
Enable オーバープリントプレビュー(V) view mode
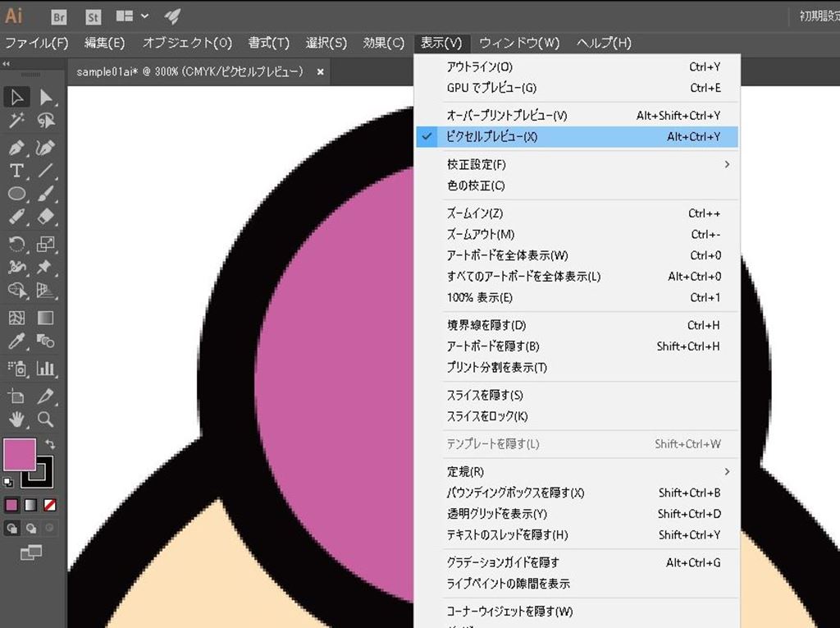click(x=506, y=116)
